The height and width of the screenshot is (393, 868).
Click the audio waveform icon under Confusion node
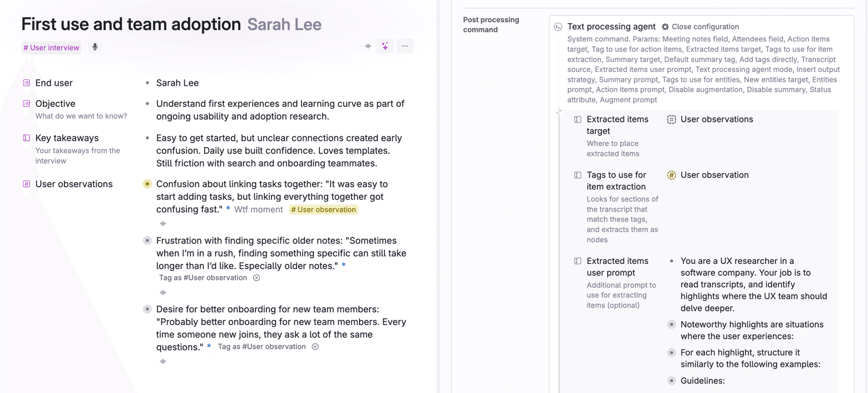(163, 224)
